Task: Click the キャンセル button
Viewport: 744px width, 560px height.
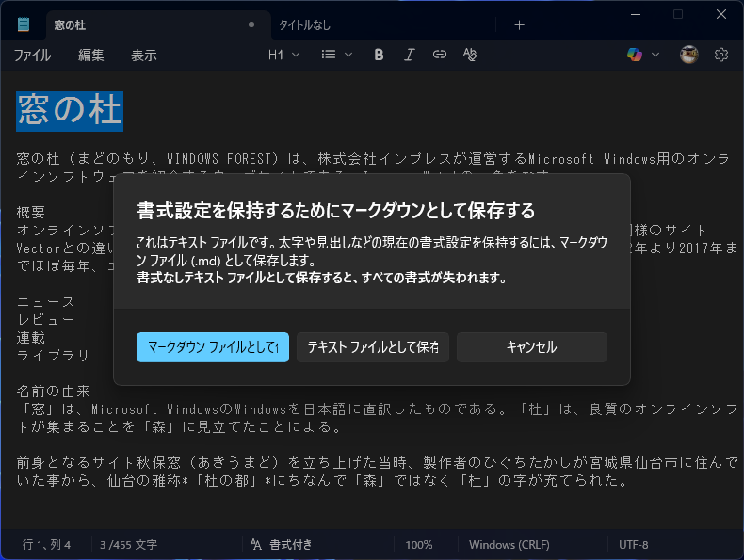Action: click(x=532, y=347)
